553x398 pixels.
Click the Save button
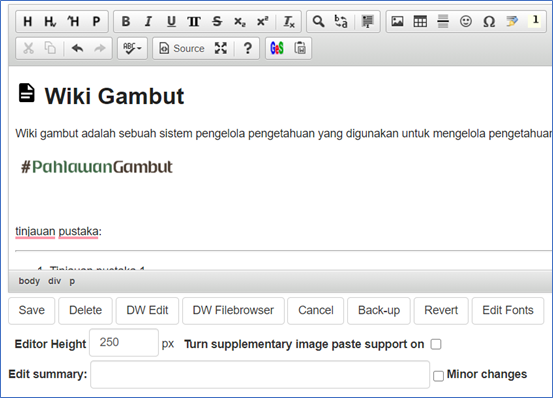(x=32, y=311)
